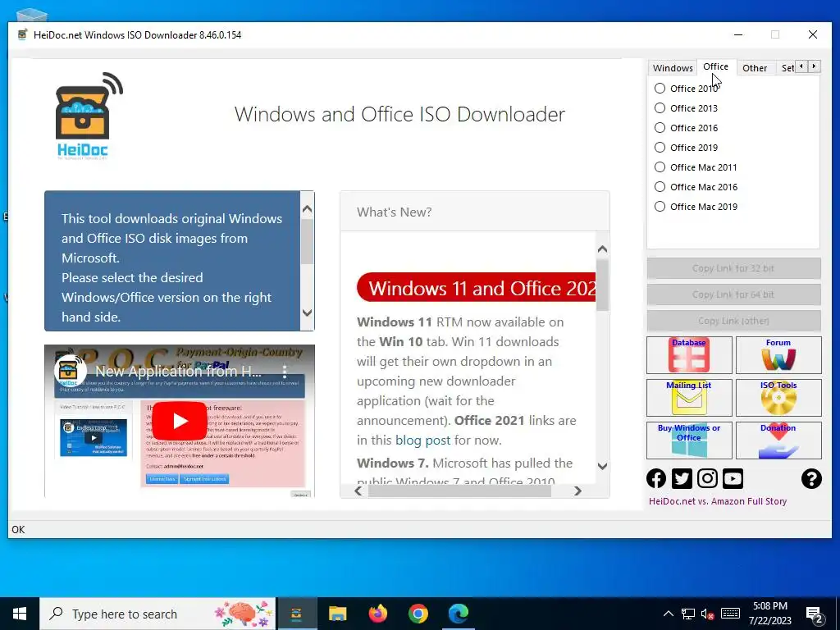Open the notification center icon
The height and width of the screenshot is (630, 840).
(815, 614)
